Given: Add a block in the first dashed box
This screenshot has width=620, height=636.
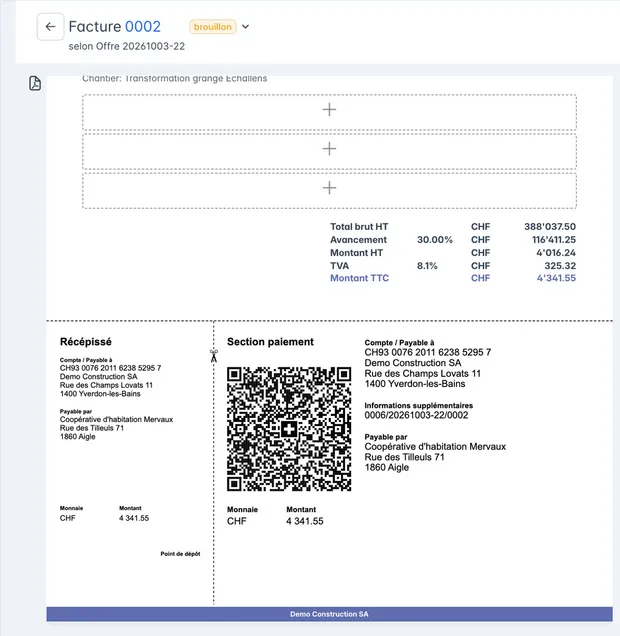Looking at the screenshot, I should tap(329, 112).
